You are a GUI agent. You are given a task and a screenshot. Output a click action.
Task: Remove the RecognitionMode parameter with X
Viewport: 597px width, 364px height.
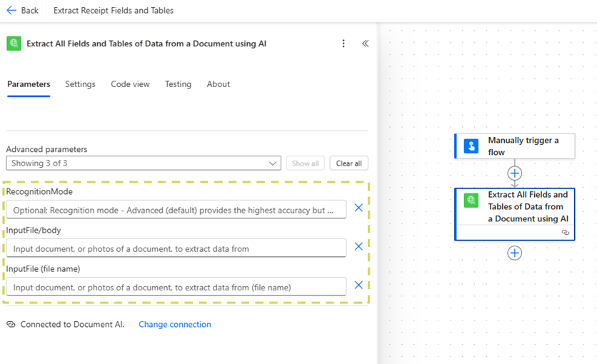[x=358, y=208]
